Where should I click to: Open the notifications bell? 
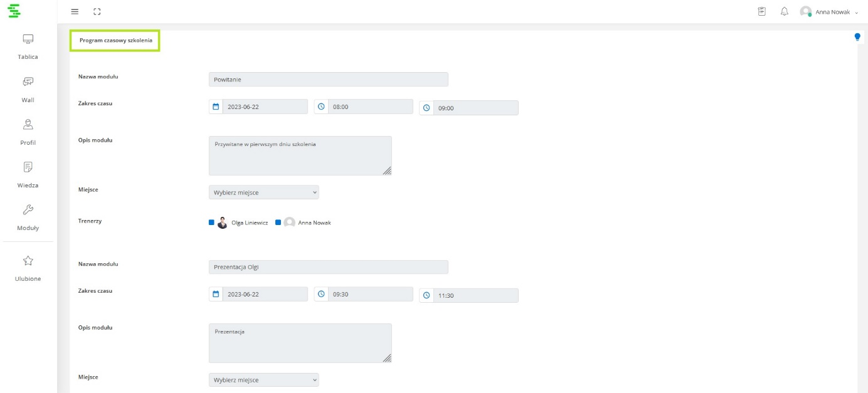click(784, 11)
